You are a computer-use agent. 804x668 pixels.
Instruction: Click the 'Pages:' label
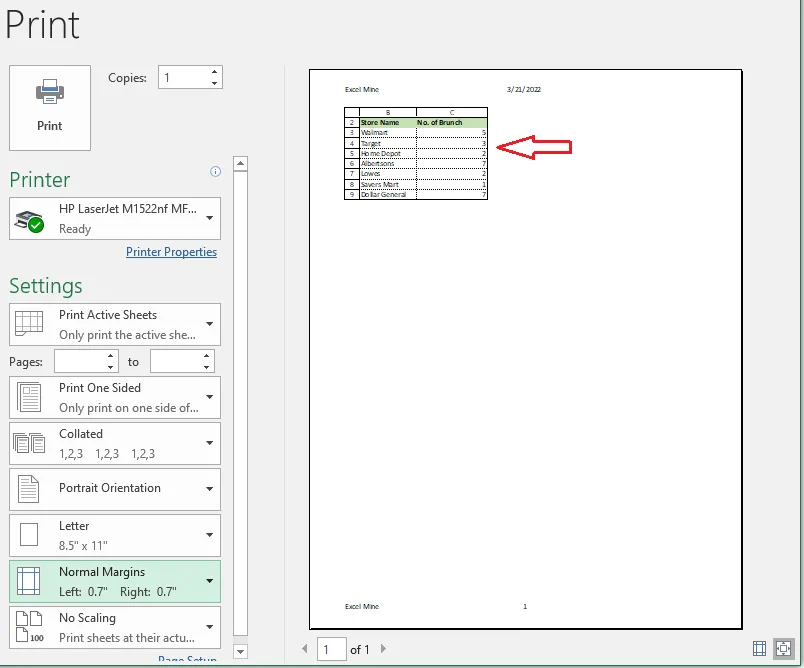pos(26,362)
